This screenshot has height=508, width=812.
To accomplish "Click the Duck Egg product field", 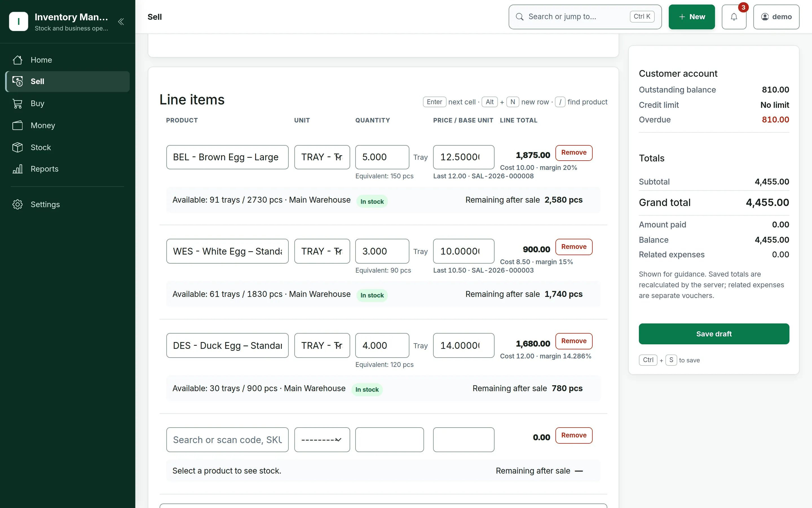I will coord(227,345).
